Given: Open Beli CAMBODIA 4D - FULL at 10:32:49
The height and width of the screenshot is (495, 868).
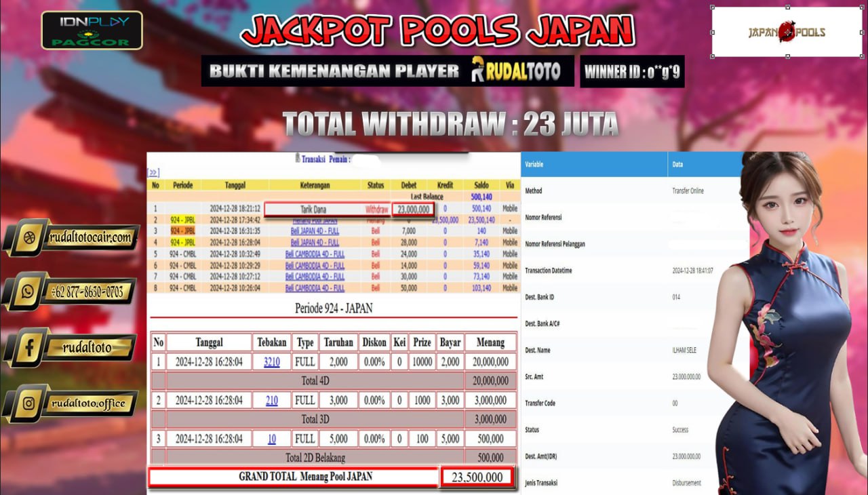Looking at the screenshot, I should pyautogui.click(x=315, y=254).
